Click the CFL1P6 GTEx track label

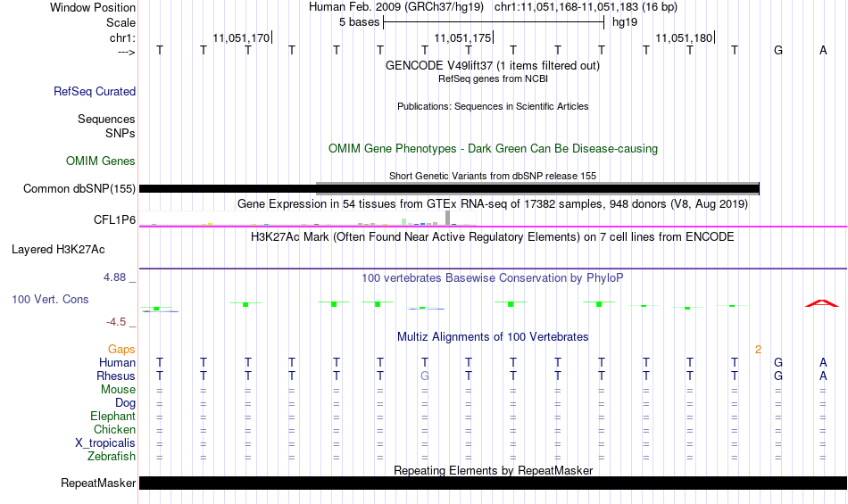pyautogui.click(x=114, y=219)
